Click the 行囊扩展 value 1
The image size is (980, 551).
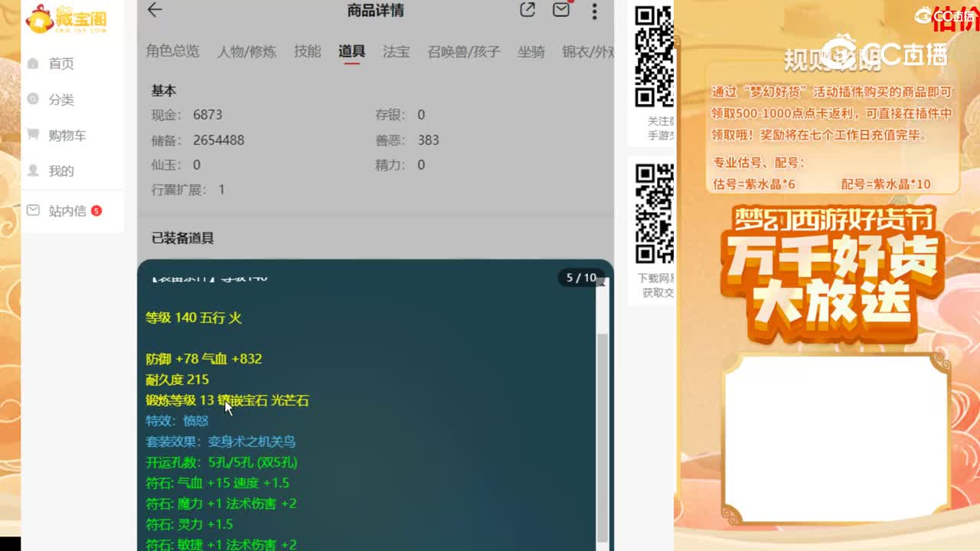click(x=221, y=190)
